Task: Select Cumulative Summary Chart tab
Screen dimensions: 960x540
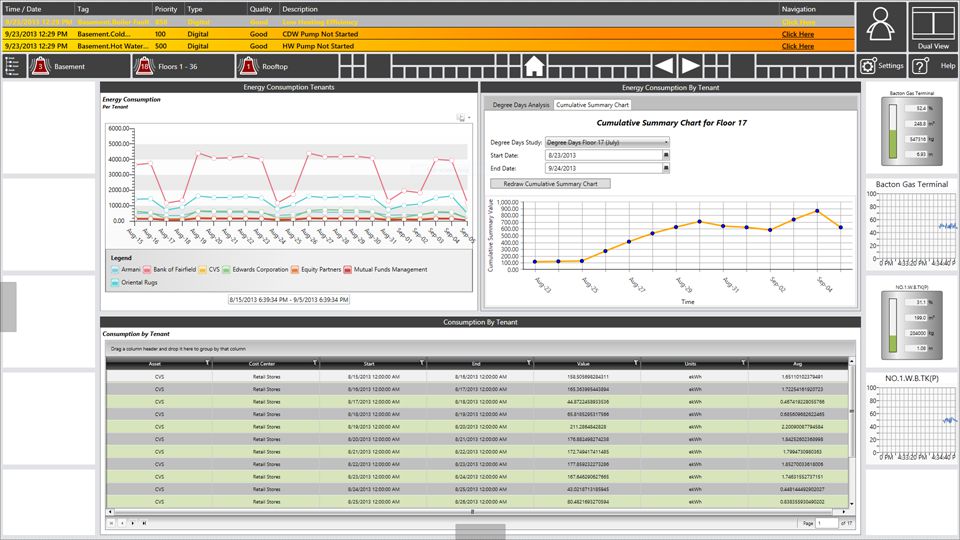Action: 592,105
